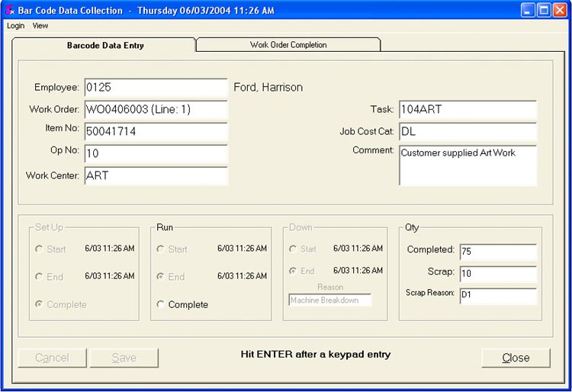Click the app icon in title bar
572x392 pixels.
tap(10, 10)
